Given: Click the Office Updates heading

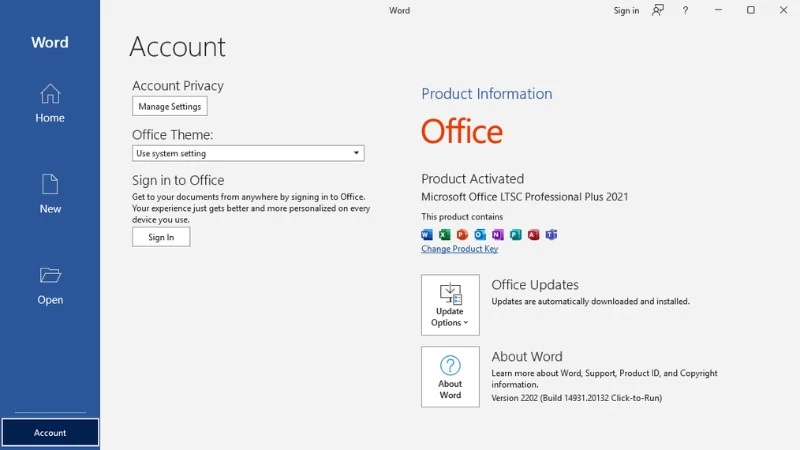Looking at the screenshot, I should (x=535, y=285).
